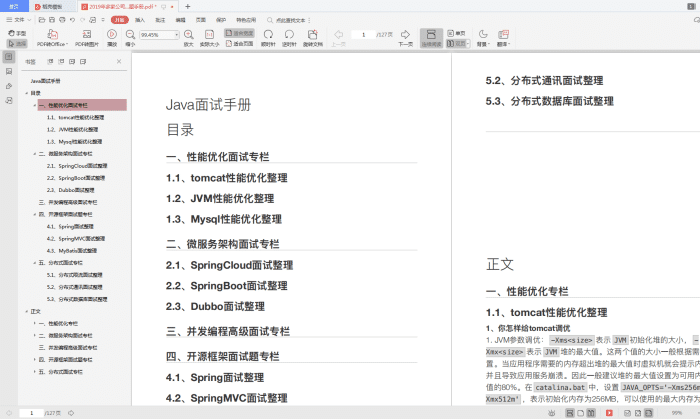Toggle Fit Page (适合页面) mode
Image resolution: width=700 pixels, height=419 pixels.
tap(239, 43)
